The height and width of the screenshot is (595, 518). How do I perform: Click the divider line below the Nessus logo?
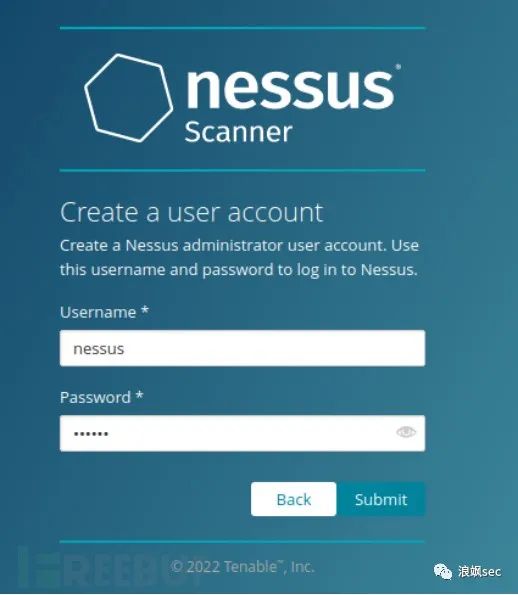click(x=242, y=170)
